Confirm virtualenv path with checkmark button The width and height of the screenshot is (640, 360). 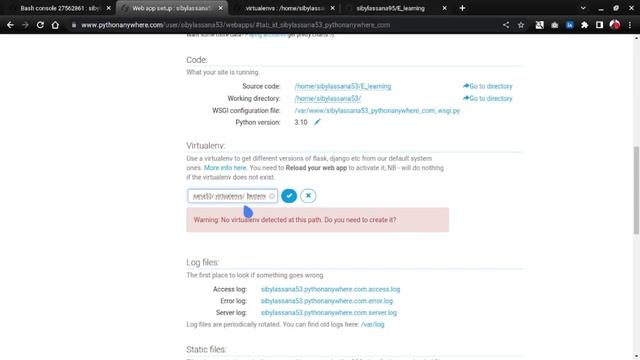[x=289, y=196]
